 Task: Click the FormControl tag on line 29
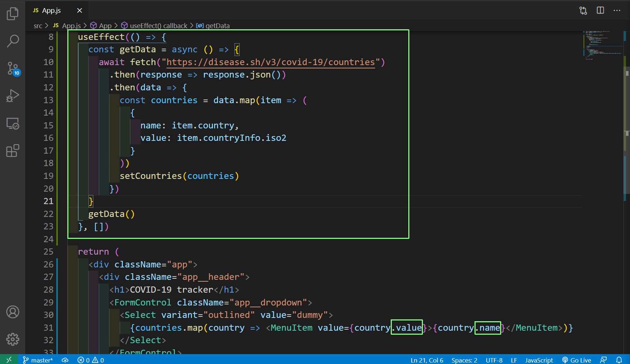(143, 303)
